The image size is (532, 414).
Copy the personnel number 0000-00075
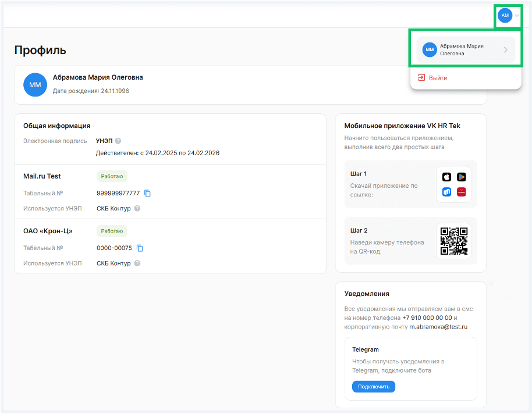140,248
